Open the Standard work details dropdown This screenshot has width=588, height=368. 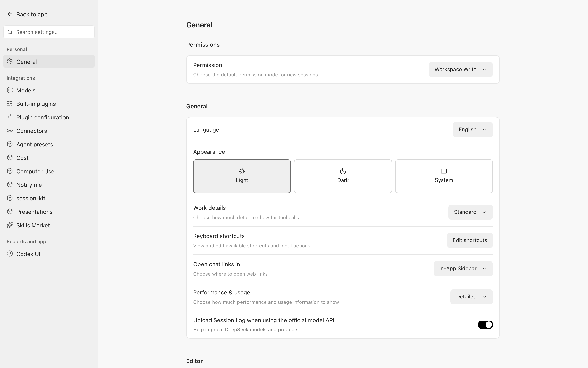click(470, 212)
